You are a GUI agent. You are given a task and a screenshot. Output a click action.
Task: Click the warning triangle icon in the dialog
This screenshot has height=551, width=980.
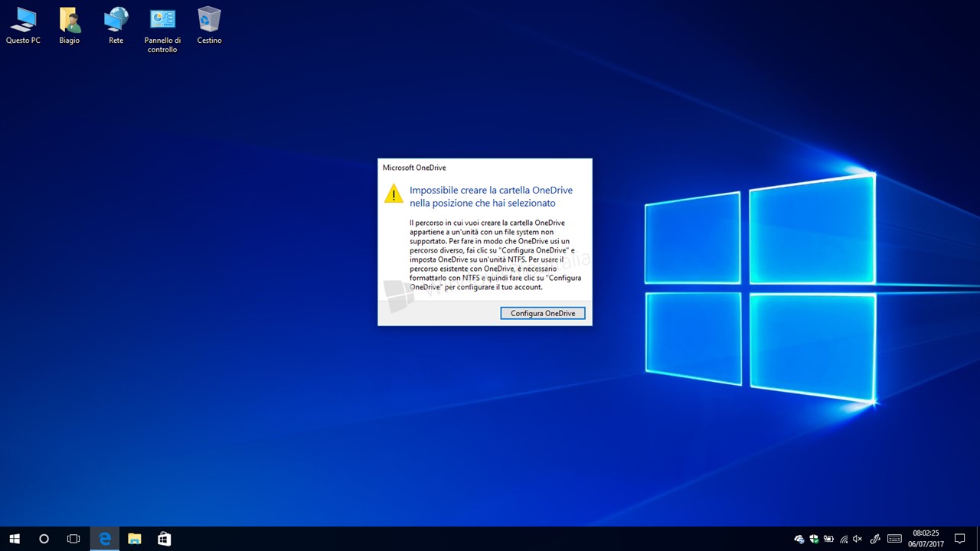click(394, 193)
